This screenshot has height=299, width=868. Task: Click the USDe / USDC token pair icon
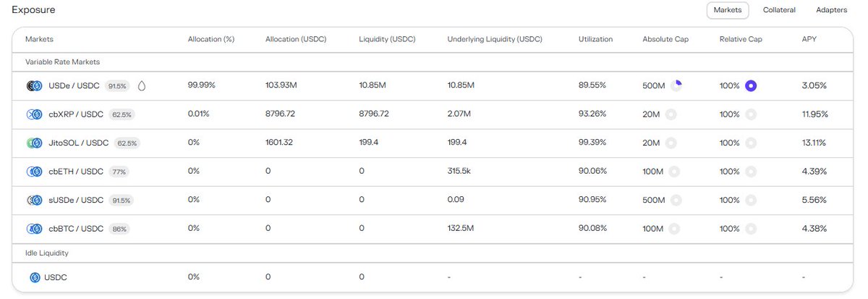35,85
